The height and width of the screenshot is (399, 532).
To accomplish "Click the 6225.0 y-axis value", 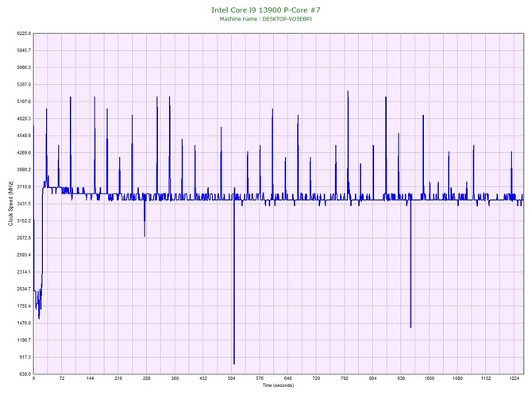I will tap(24, 33).
